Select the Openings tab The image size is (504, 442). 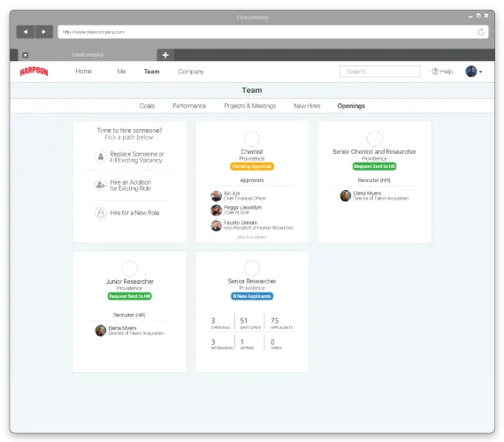[351, 106]
